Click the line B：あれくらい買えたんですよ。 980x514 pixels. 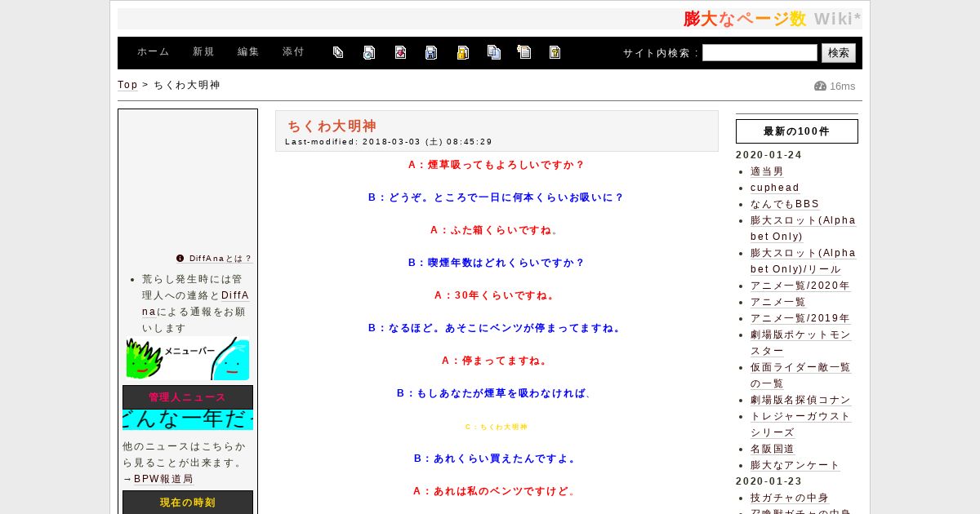497,459
